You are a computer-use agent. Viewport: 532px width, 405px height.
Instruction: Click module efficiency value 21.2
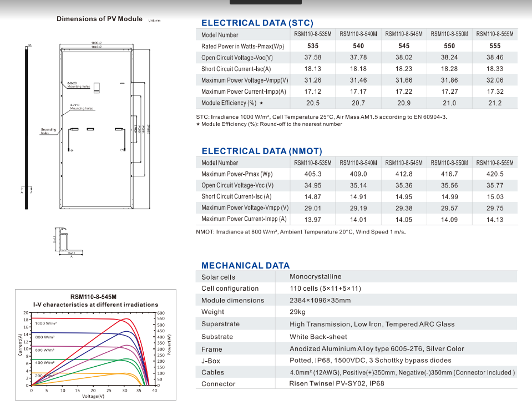coord(495,103)
